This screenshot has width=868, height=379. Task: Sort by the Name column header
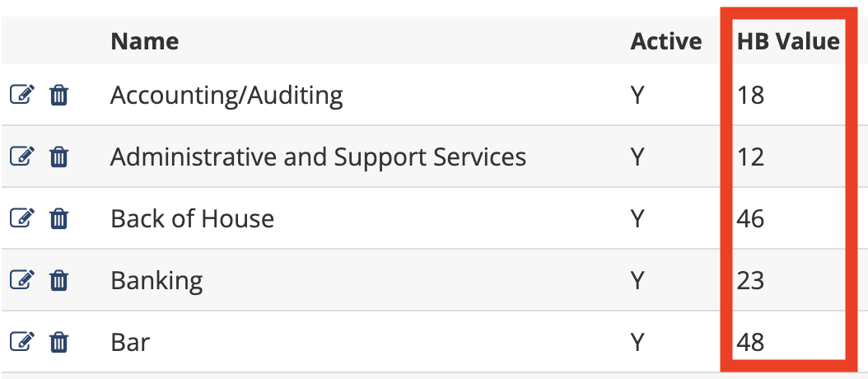[x=144, y=41]
